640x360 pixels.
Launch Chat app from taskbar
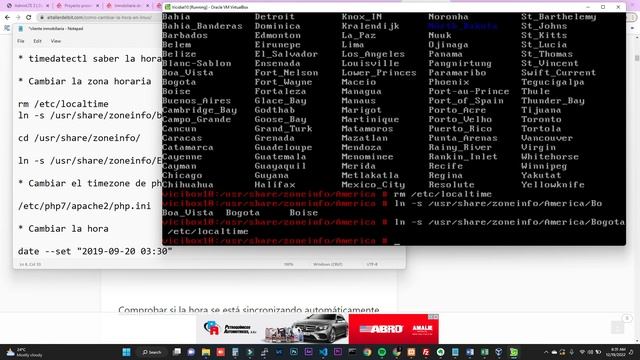pyautogui.click(x=191, y=352)
